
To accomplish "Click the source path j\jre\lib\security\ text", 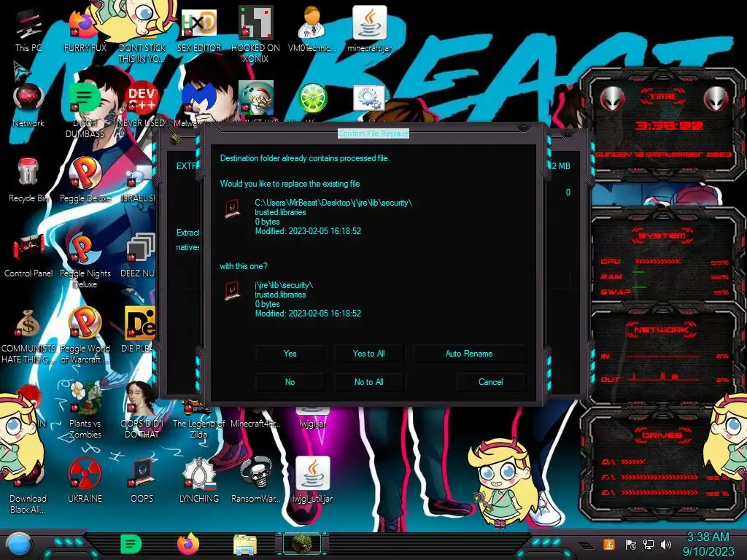I will coord(284,285).
